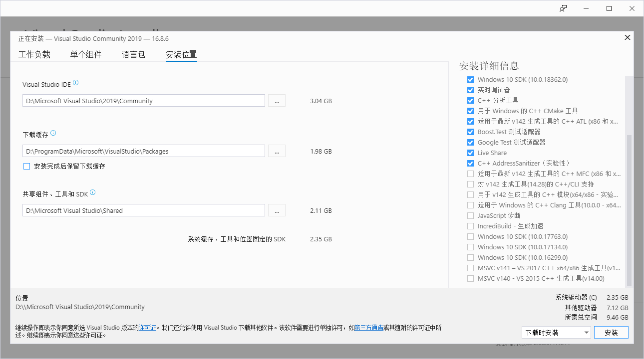Check IncrediBuild - 生成加速

pos(470,226)
